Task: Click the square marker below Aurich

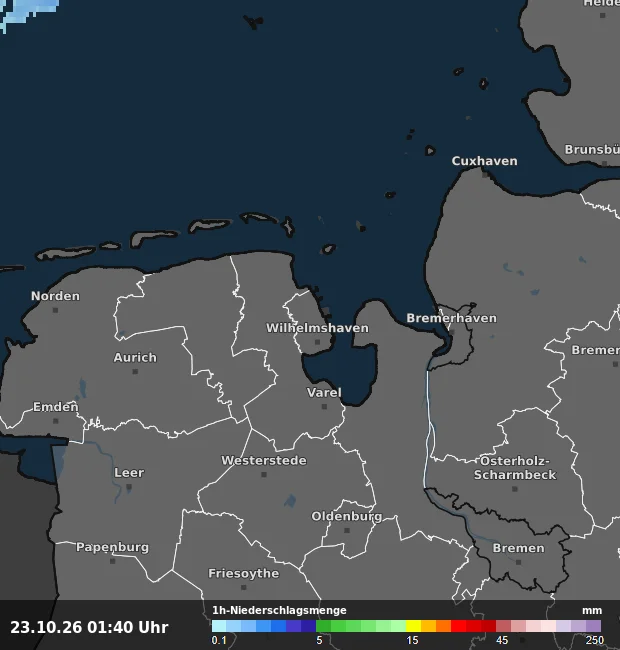Action: pyautogui.click(x=135, y=371)
